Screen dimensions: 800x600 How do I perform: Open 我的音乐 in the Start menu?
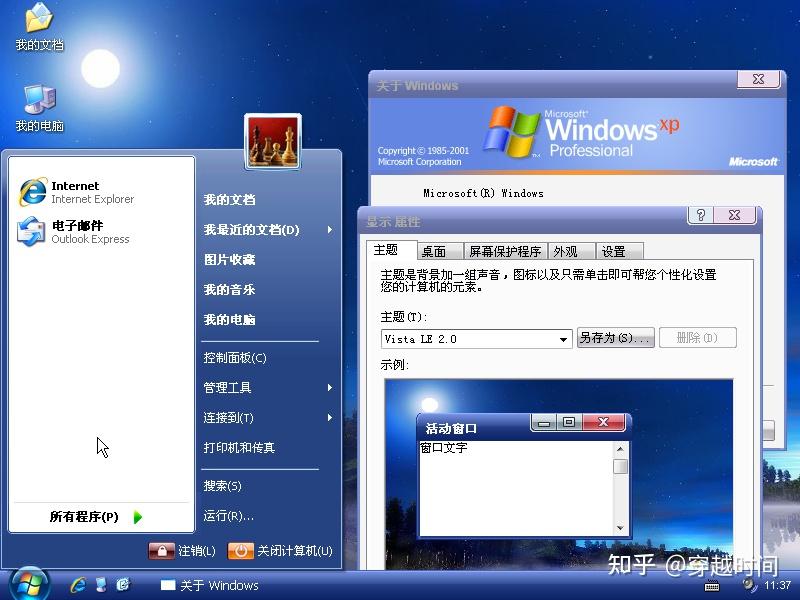click(x=229, y=290)
